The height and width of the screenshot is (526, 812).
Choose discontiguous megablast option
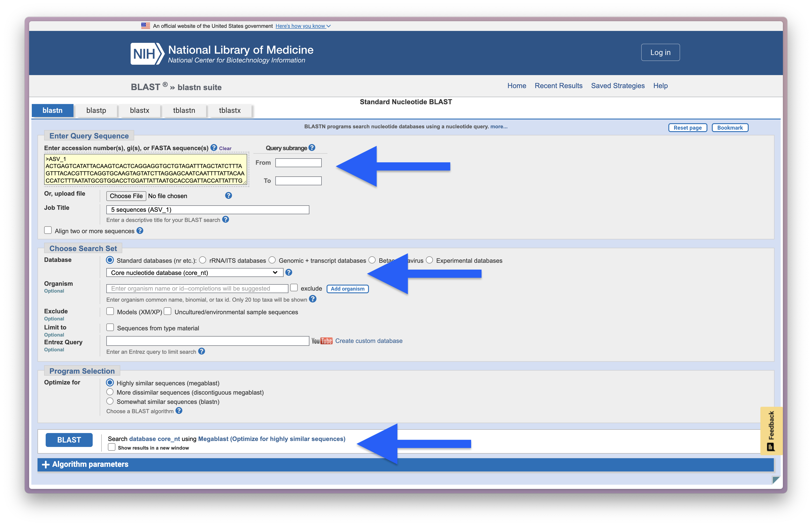coord(110,392)
